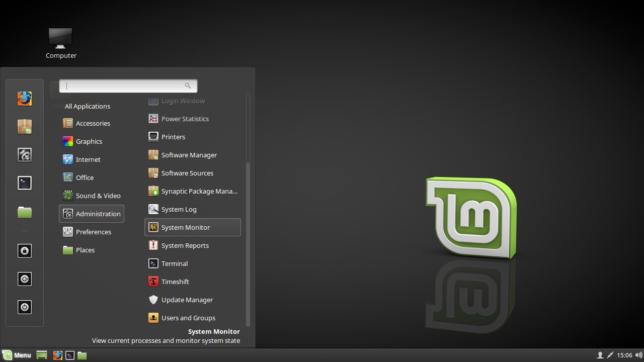Open Printers label in list
This screenshot has height=362, width=644.
(173, 137)
